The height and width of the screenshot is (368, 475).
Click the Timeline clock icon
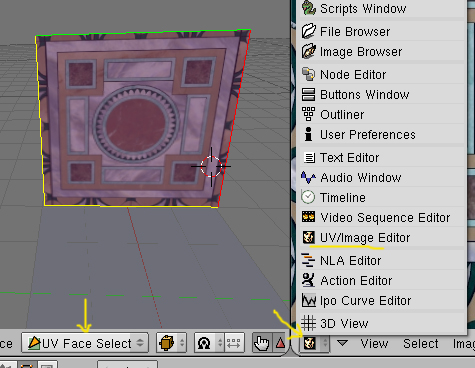(x=308, y=197)
